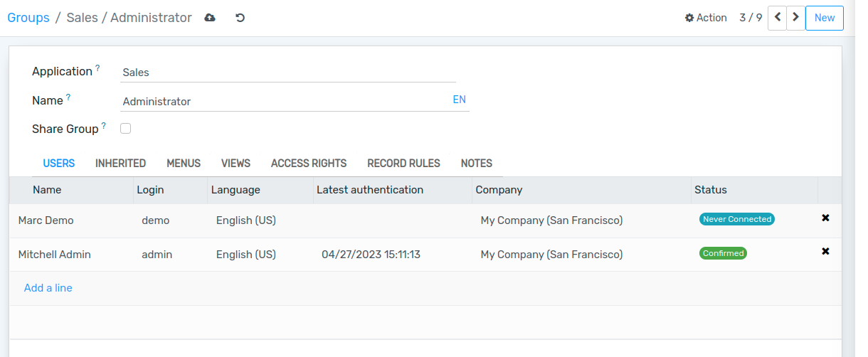Open the Action gear menu
868x357 pixels.
(706, 18)
